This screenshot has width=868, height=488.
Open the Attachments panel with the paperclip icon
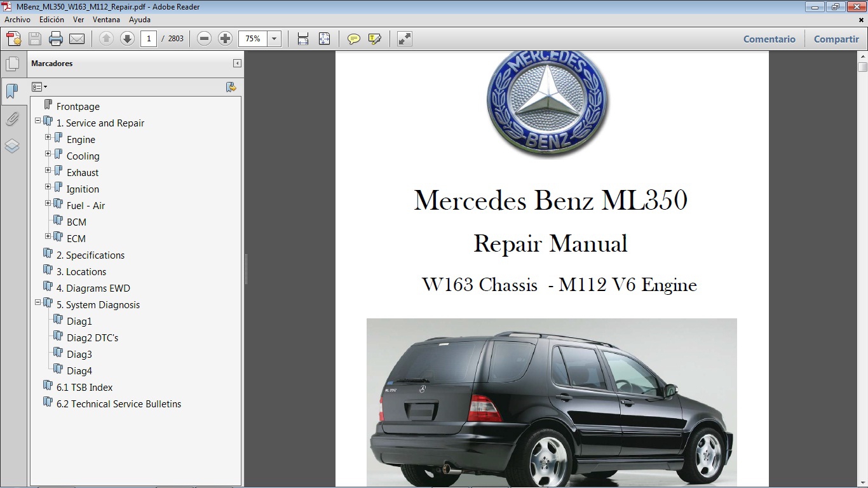point(13,119)
